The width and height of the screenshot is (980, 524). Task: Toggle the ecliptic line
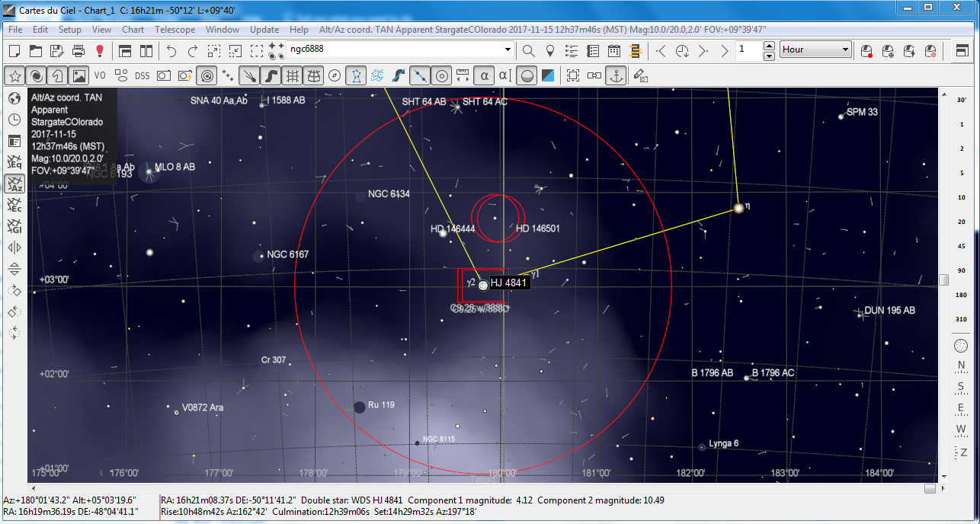pyautogui.click(x=420, y=75)
